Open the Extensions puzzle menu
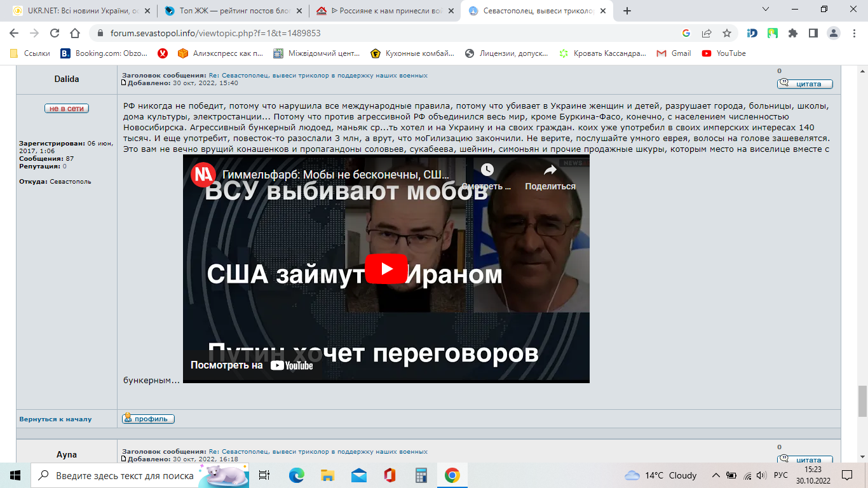868x488 pixels. click(x=793, y=33)
